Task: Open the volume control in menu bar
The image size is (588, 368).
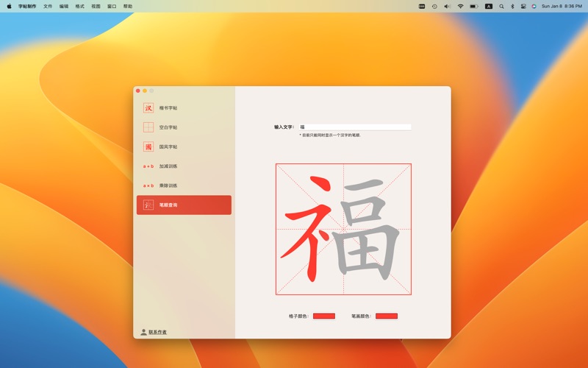Action: [x=448, y=6]
